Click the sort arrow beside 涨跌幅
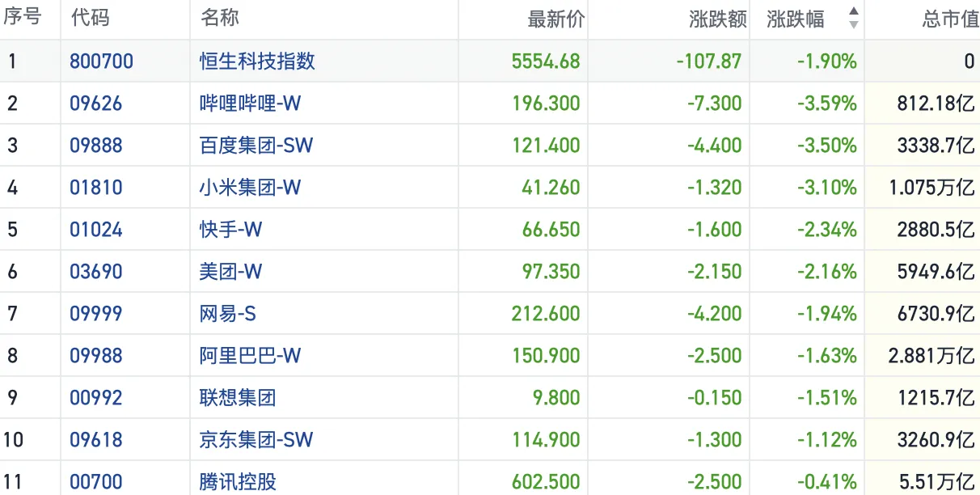The width and height of the screenshot is (980, 495). pyautogui.click(x=853, y=19)
